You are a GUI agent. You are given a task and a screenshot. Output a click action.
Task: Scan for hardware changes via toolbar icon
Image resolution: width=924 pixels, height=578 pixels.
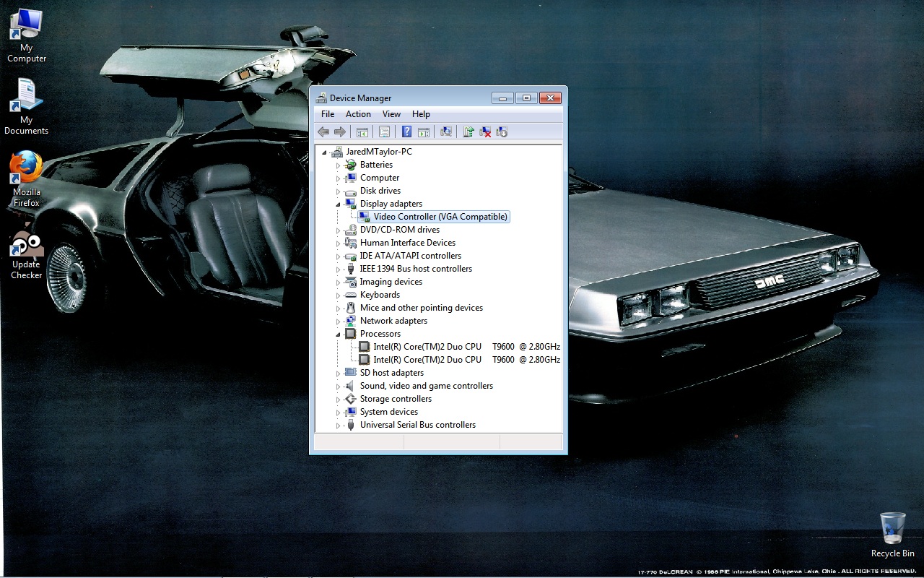[446, 131]
